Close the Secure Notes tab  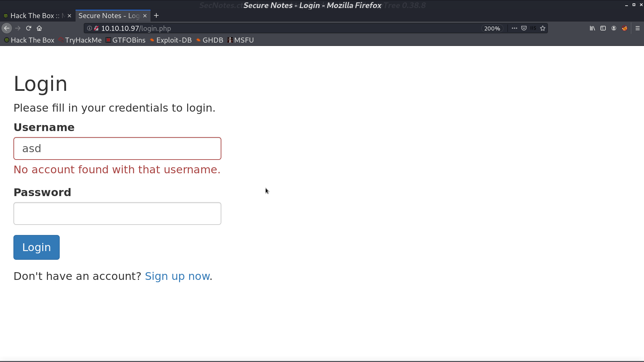(x=145, y=16)
